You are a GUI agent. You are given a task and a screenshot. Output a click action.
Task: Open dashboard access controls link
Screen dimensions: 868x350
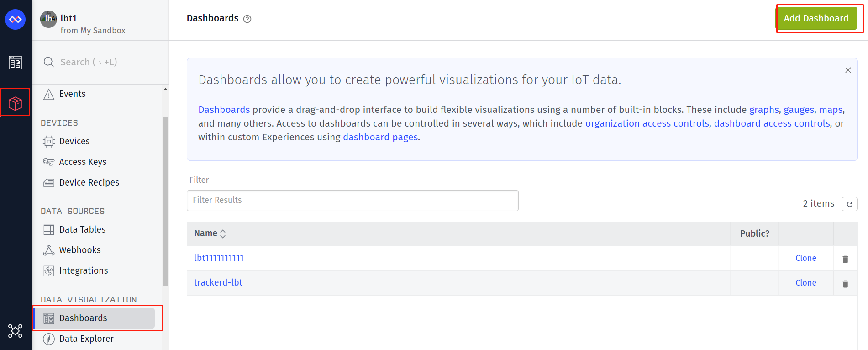772,123
